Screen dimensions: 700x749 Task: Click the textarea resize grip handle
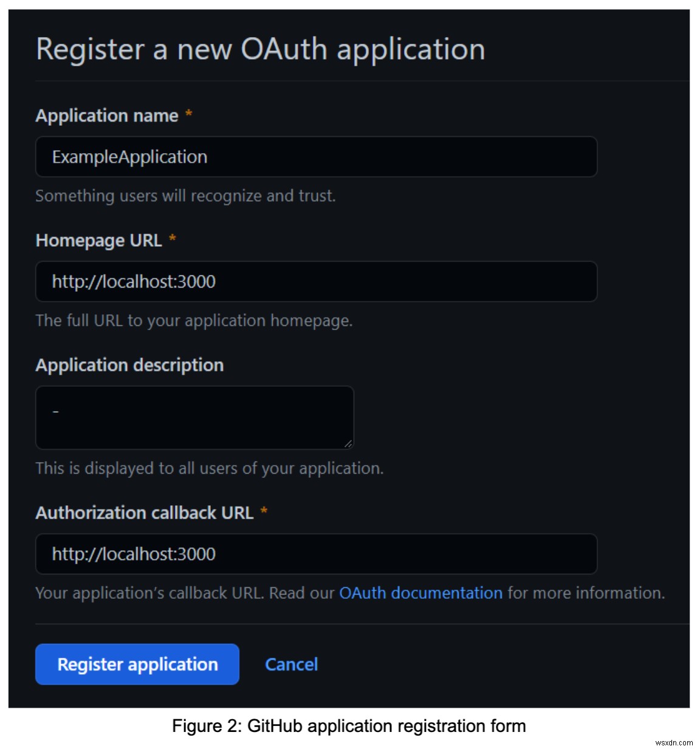(x=349, y=444)
